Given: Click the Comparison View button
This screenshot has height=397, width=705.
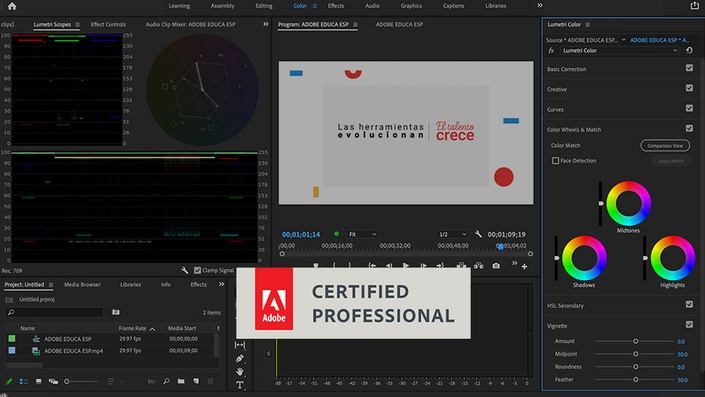Looking at the screenshot, I should (x=665, y=146).
